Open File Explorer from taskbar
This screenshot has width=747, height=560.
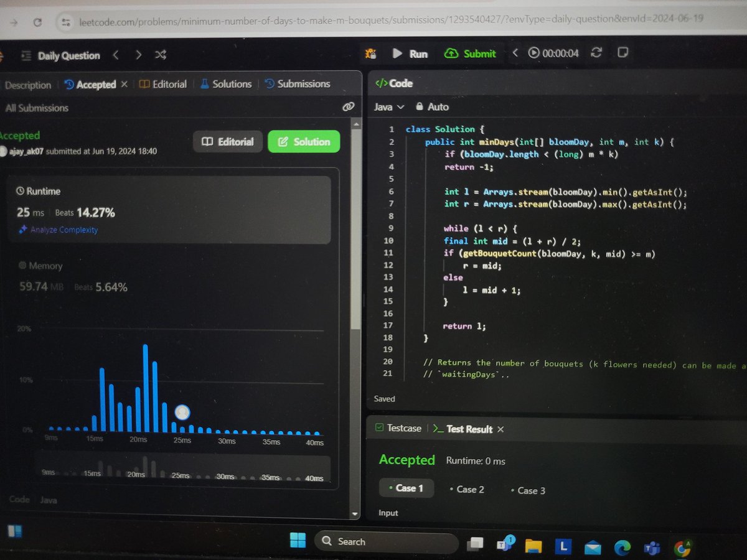click(x=533, y=546)
